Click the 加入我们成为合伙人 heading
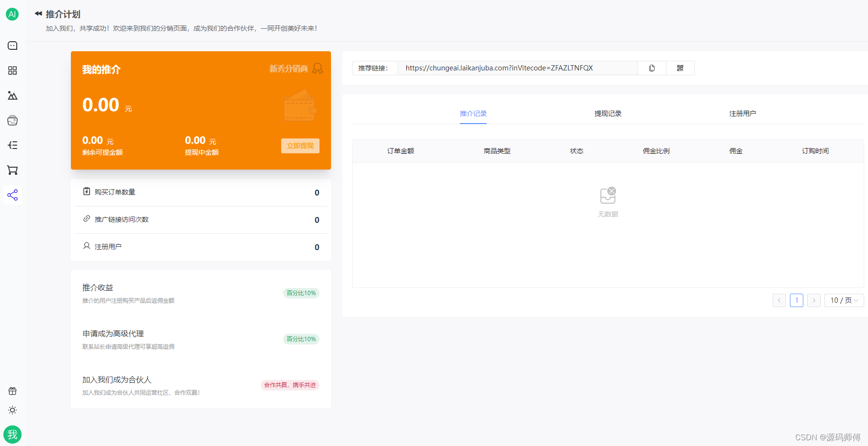 pyautogui.click(x=117, y=379)
